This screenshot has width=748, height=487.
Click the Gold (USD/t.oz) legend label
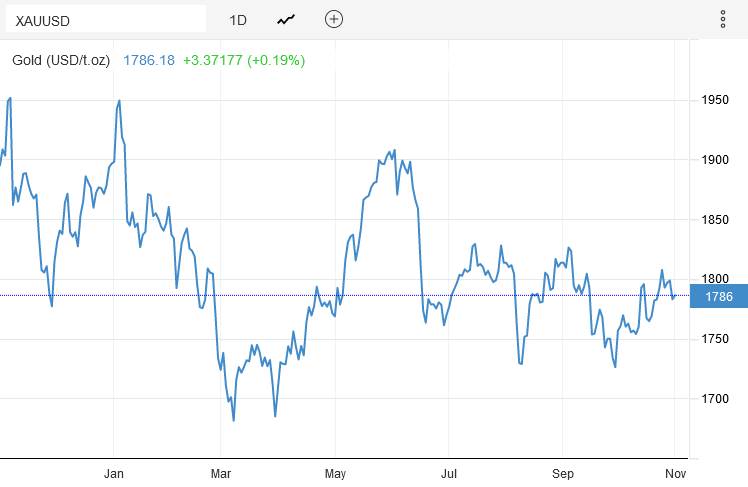tap(61, 61)
